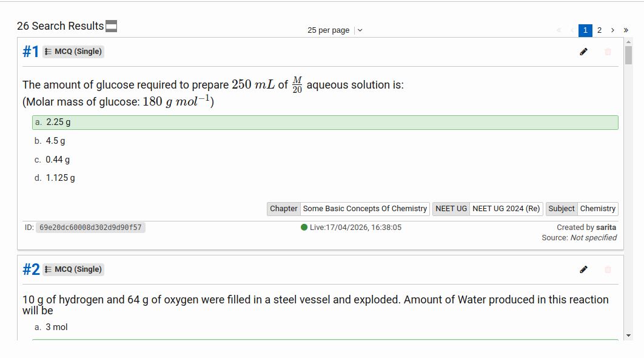Image resolution: width=644 pixels, height=358 pixels.
Task: Choose option d. 1.125 g
Action: click(x=60, y=178)
